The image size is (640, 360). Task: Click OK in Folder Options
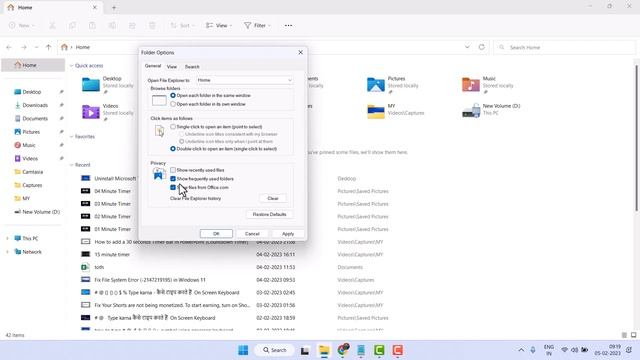(x=216, y=234)
